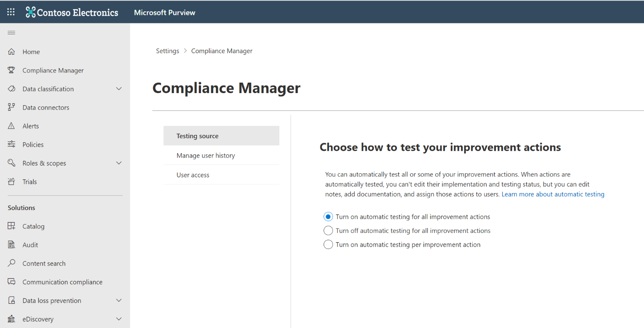Expand Data loss prevention chevron
644x328 pixels.
pos(119,300)
